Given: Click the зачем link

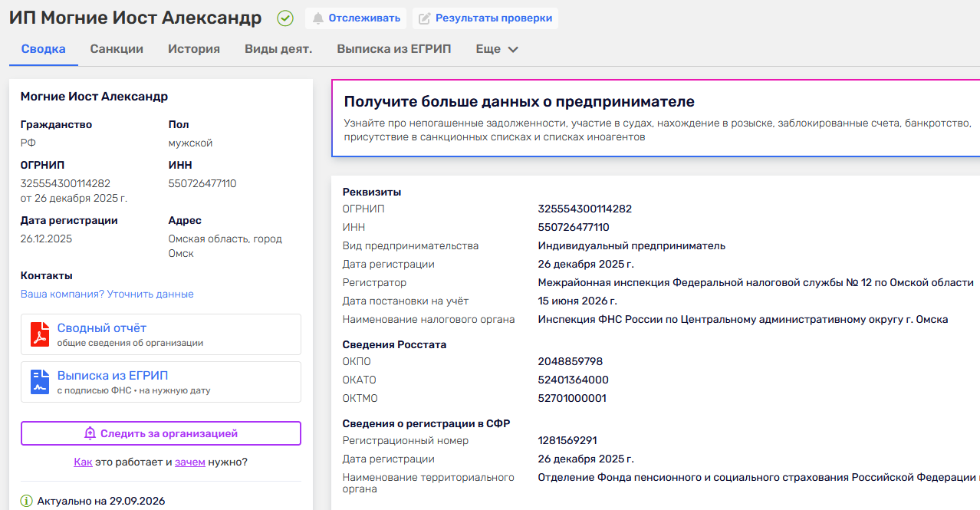Looking at the screenshot, I should coord(190,462).
